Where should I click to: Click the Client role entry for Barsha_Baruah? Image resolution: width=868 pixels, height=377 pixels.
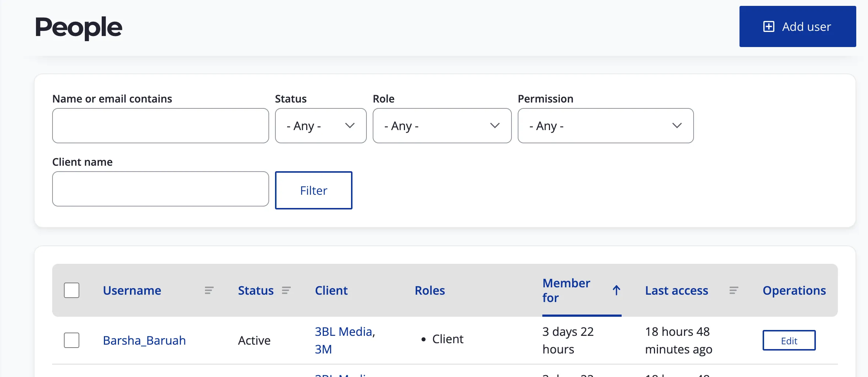coord(448,339)
